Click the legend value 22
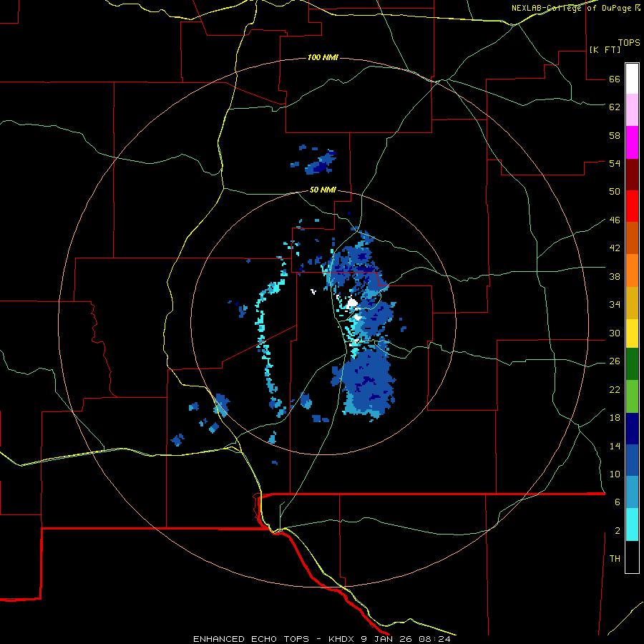 click(x=615, y=389)
